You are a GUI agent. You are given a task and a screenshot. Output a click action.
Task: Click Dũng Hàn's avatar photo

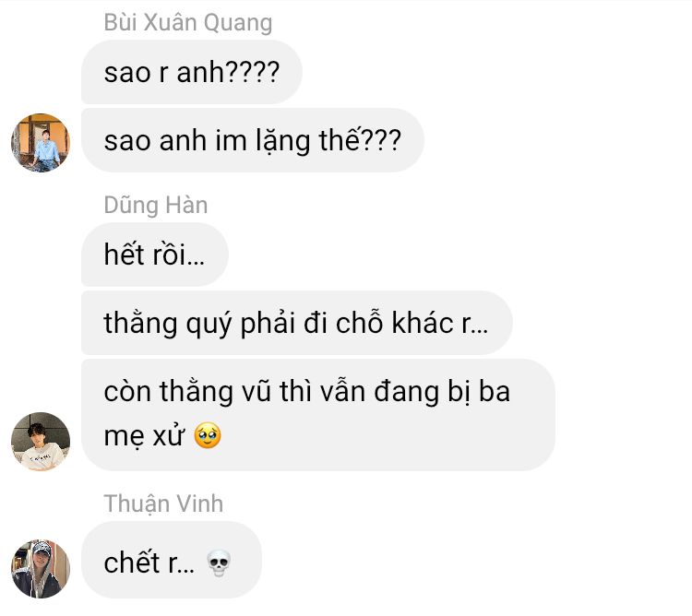click(41, 442)
